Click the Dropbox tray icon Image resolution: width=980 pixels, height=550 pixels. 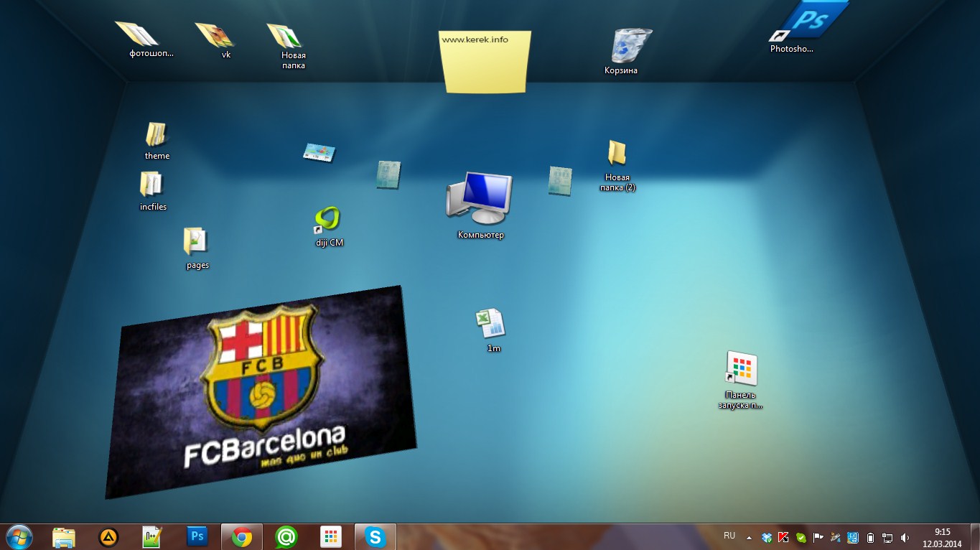pos(767,537)
